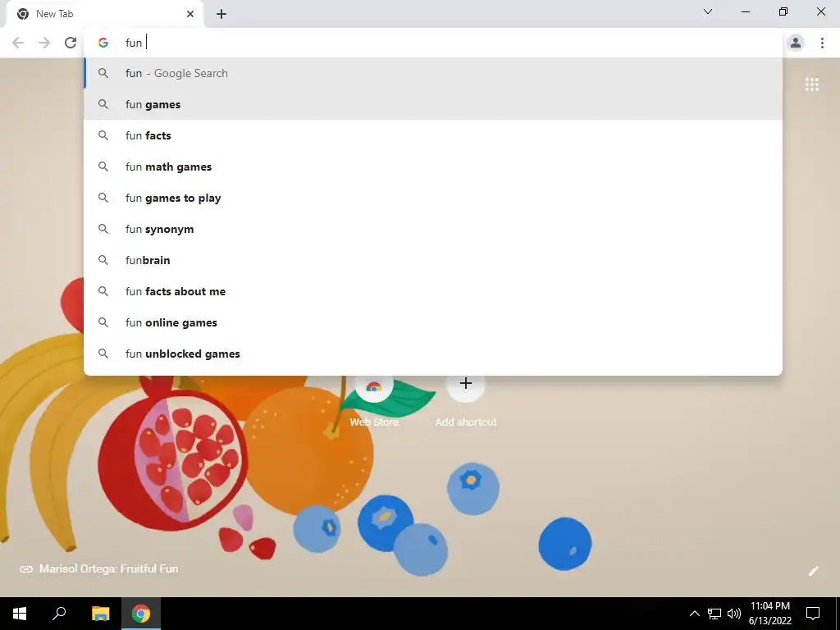Open the network status tray icon

pyautogui.click(x=714, y=614)
